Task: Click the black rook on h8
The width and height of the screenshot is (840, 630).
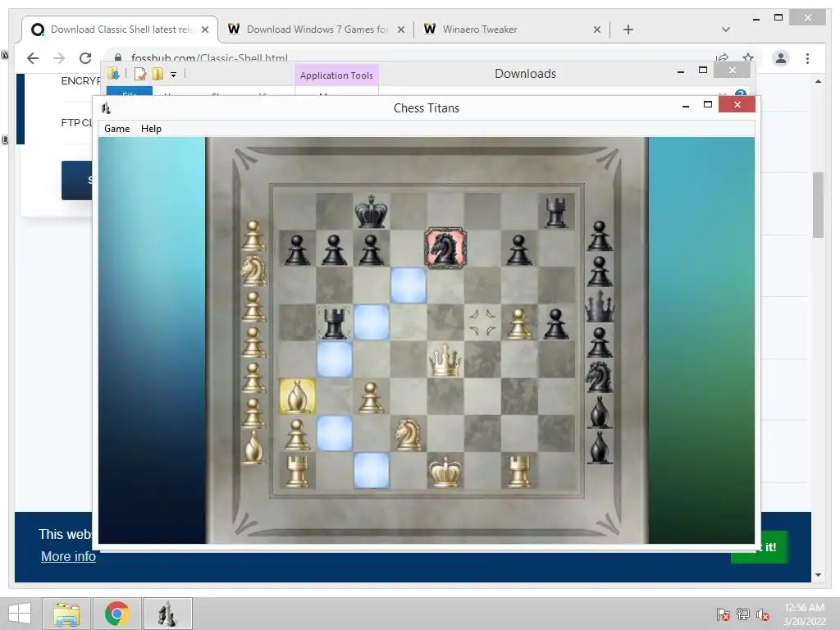Action: pyautogui.click(x=555, y=212)
